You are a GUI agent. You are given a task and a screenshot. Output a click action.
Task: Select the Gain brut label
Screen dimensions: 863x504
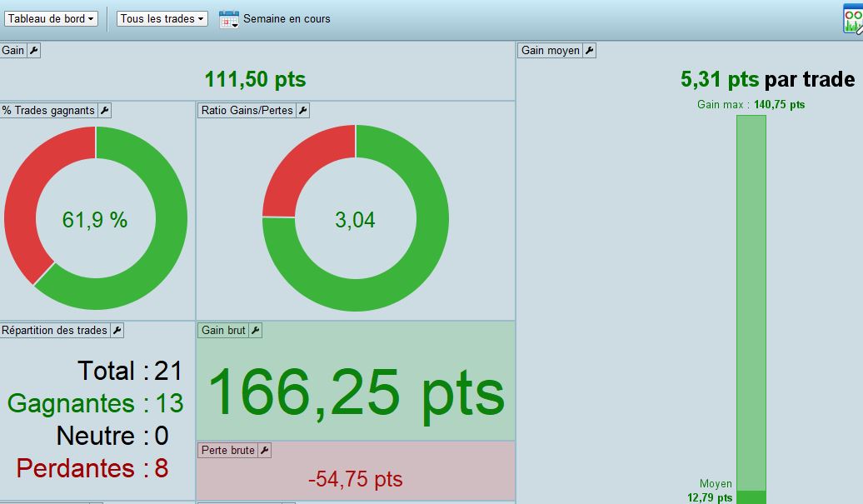point(223,331)
